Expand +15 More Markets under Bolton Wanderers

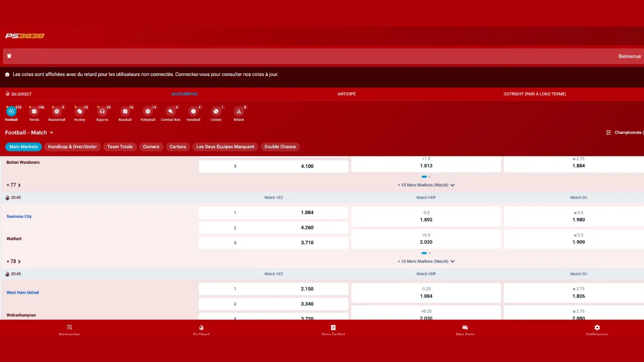[x=426, y=185]
